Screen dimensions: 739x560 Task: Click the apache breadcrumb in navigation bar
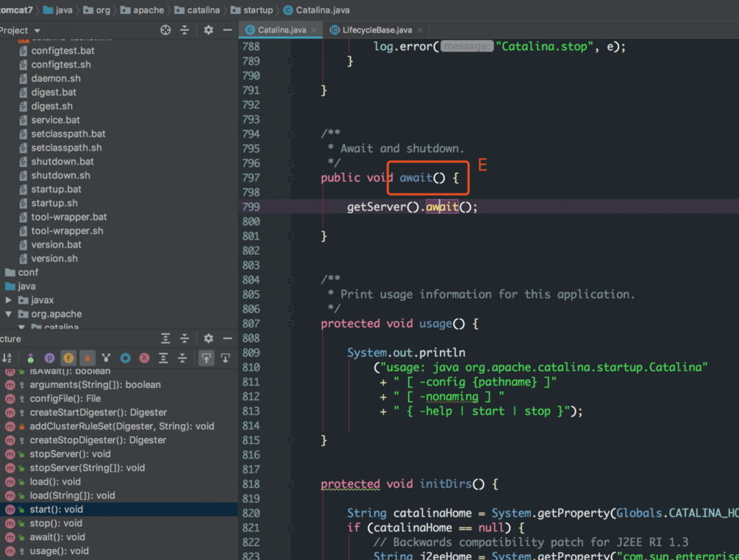point(148,10)
